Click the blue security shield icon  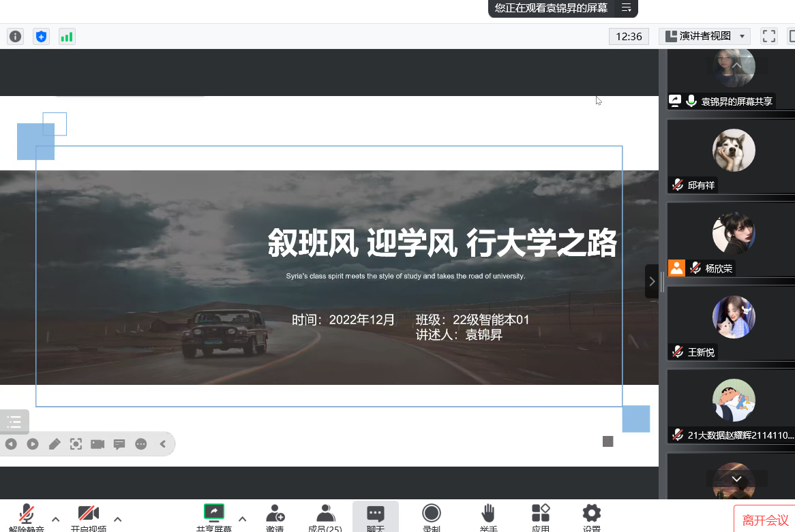(41, 36)
